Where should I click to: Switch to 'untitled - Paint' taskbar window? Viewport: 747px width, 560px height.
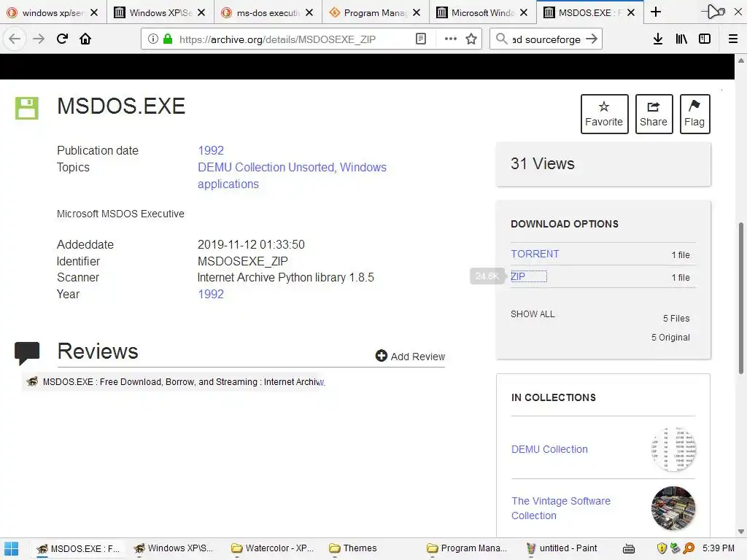[x=562, y=548]
